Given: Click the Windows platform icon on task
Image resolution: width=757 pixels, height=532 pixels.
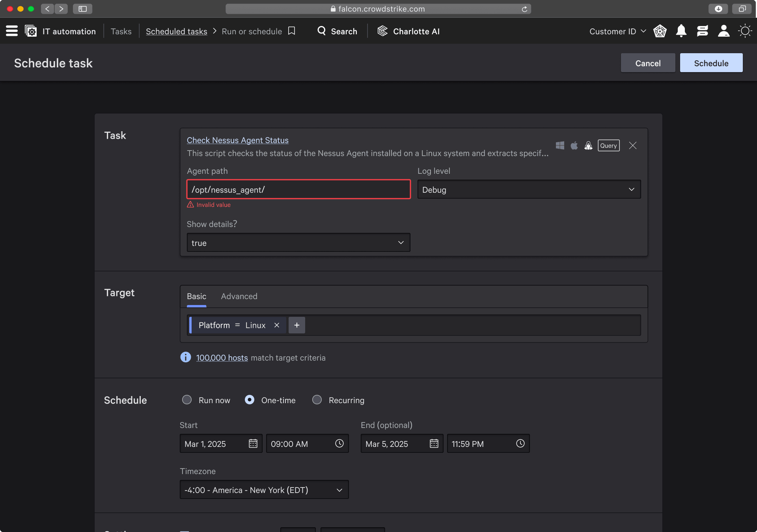Looking at the screenshot, I should pyautogui.click(x=560, y=145).
